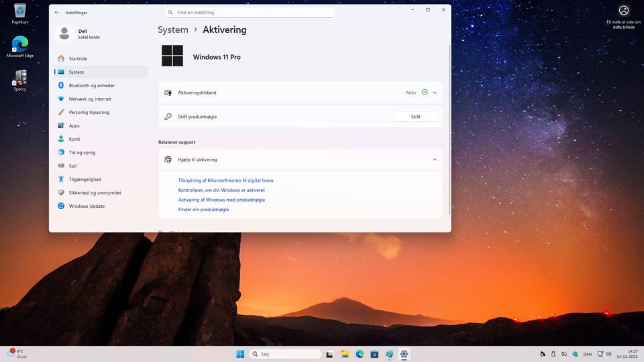The image size is (644, 362).
Task: Go to Netværk og internet page
Action: [90, 99]
